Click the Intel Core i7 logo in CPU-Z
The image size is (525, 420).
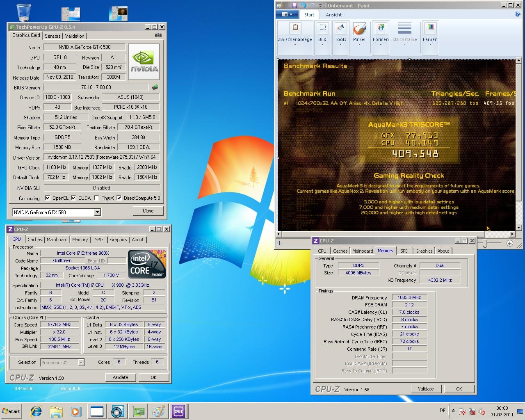click(147, 263)
